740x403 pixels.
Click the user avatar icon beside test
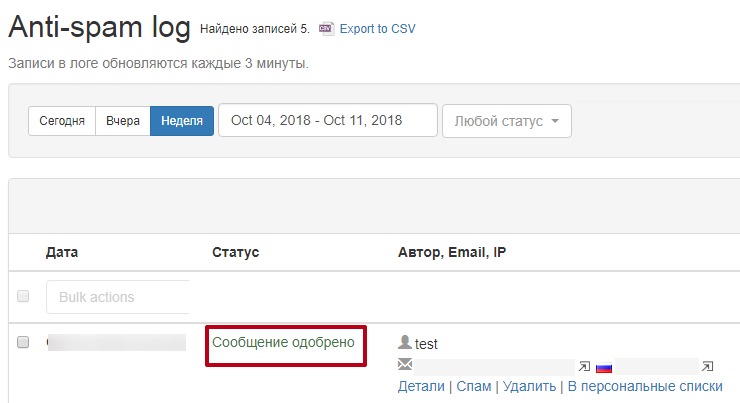[x=405, y=343]
